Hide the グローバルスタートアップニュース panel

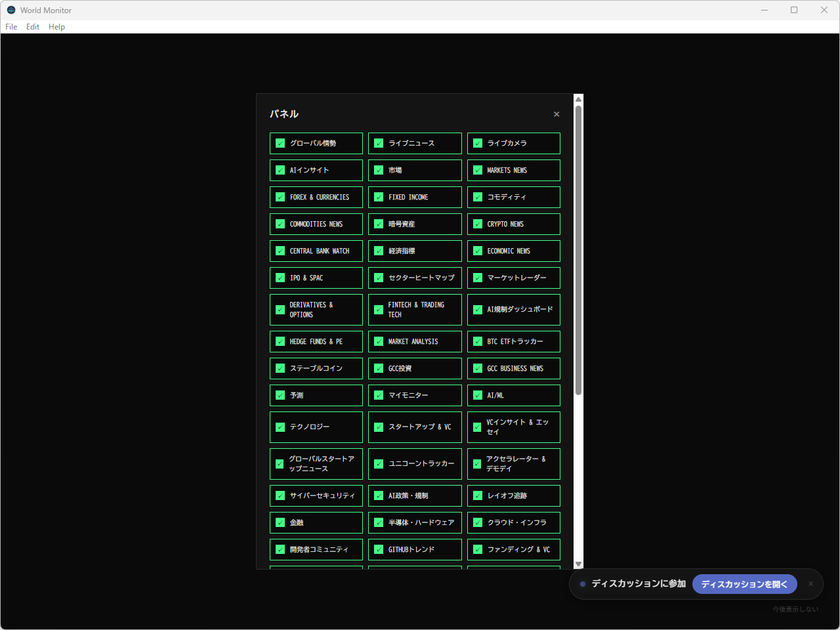pyautogui.click(x=280, y=464)
